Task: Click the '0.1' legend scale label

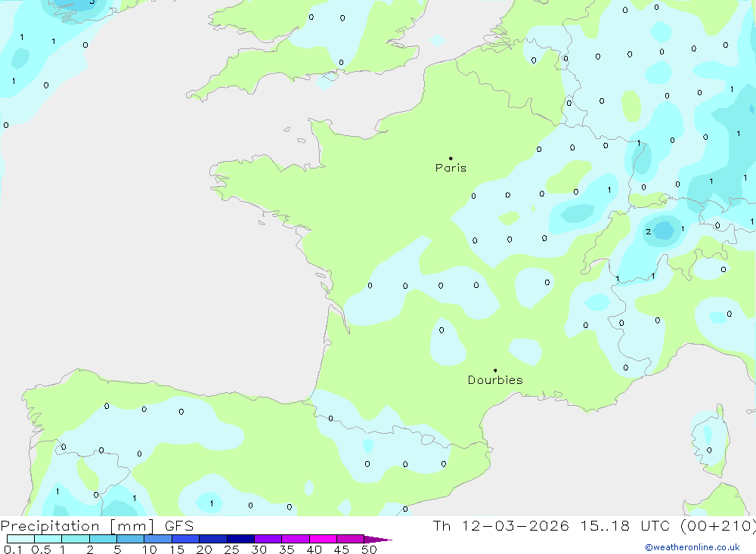Action: tap(13, 549)
